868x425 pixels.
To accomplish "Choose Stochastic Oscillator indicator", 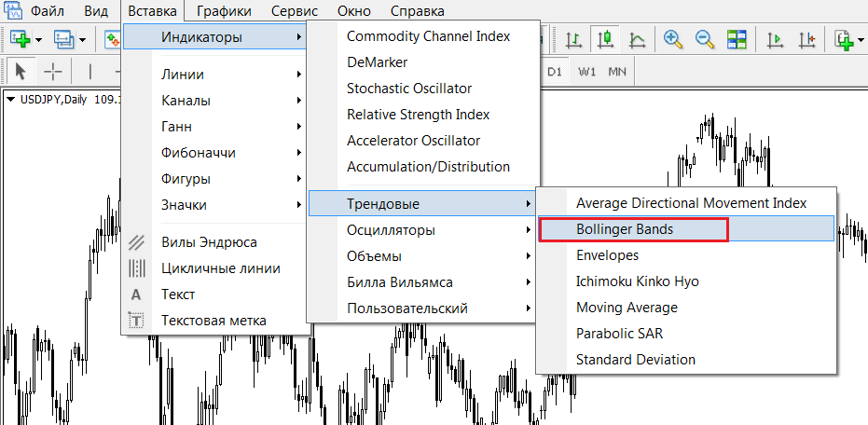I will tap(422, 88).
